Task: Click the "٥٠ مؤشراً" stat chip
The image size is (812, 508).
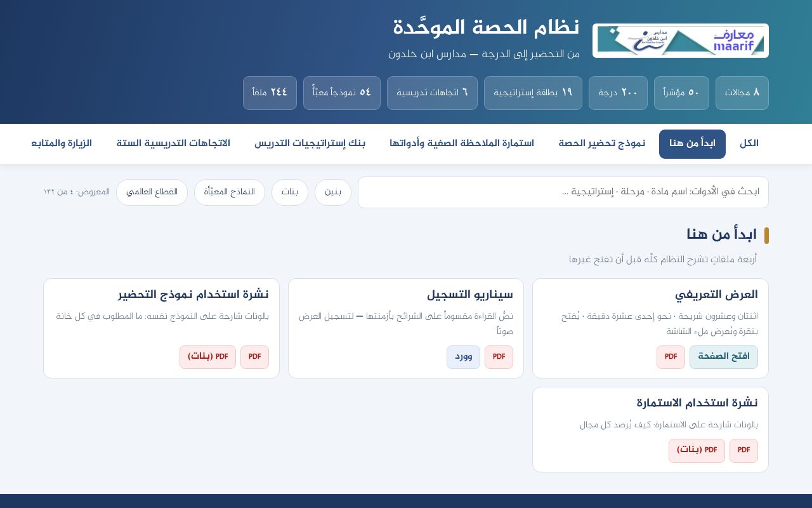Action: pos(681,93)
